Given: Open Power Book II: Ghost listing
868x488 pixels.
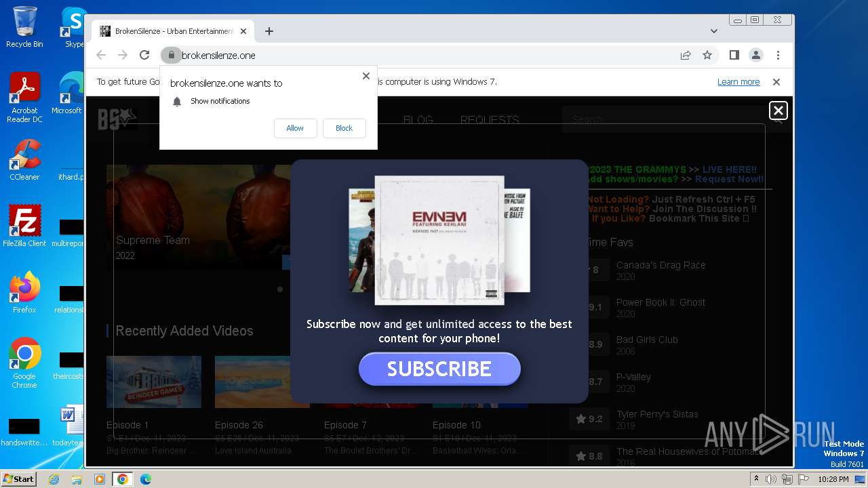Looking at the screenshot, I should tap(661, 302).
